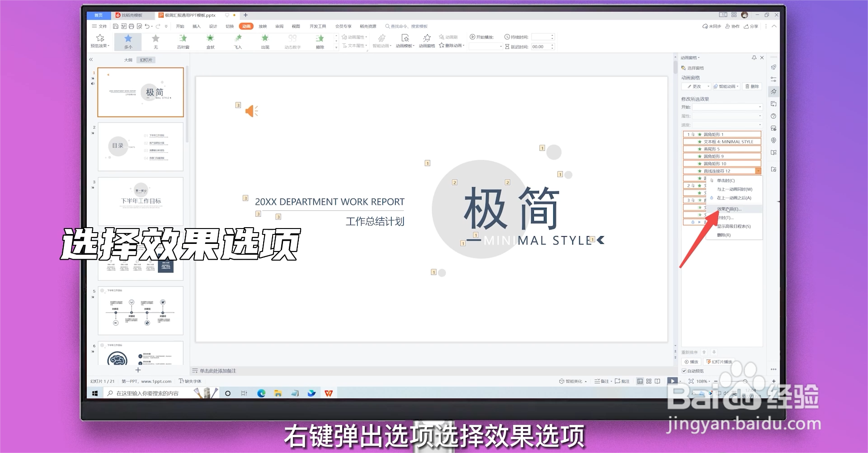Select 在上一动画之后(A) context menu item
Screen dimensions: 868x453
[x=734, y=198]
